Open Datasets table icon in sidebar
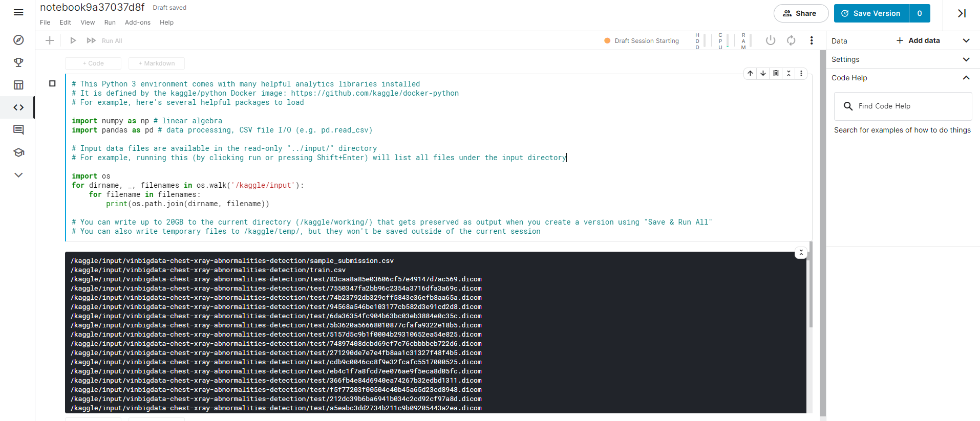The height and width of the screenshot is (421, 980). pos(18,85)
